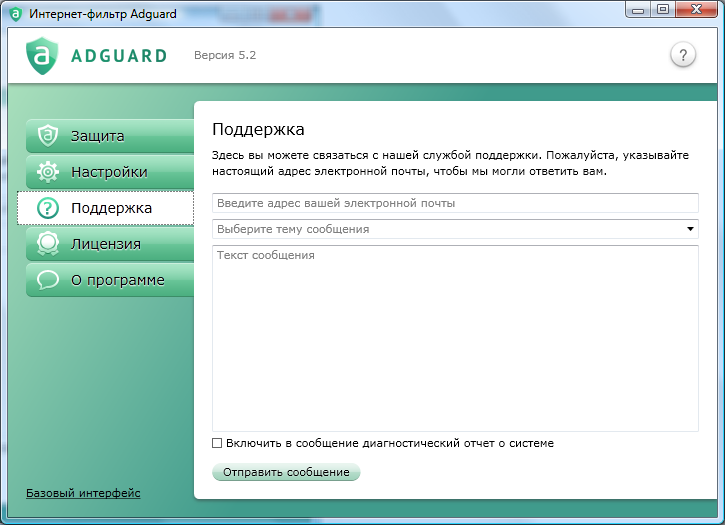This screenshot has width=725, height=525.
Task: Click the Поддержка heading in content panel
Action: (258, 130)
